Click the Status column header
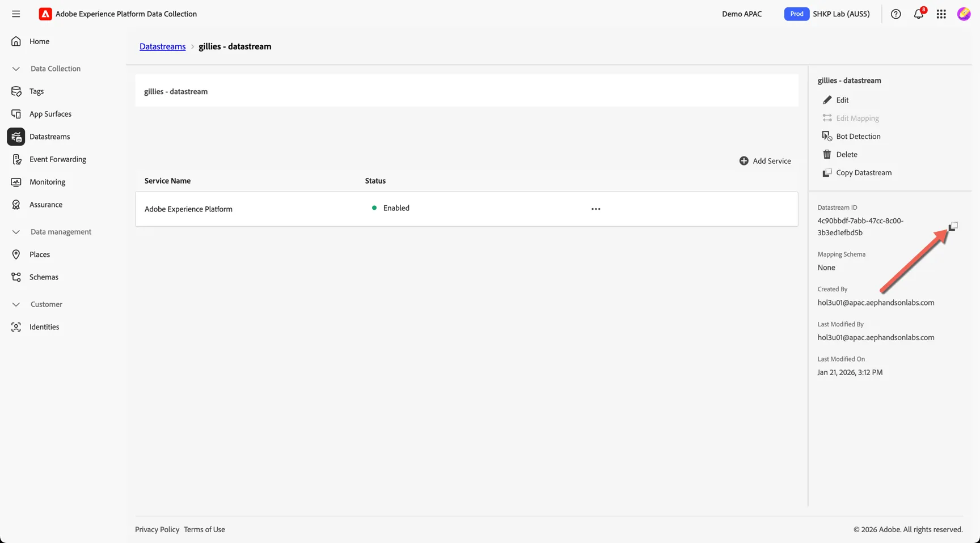 click(375, 181)
